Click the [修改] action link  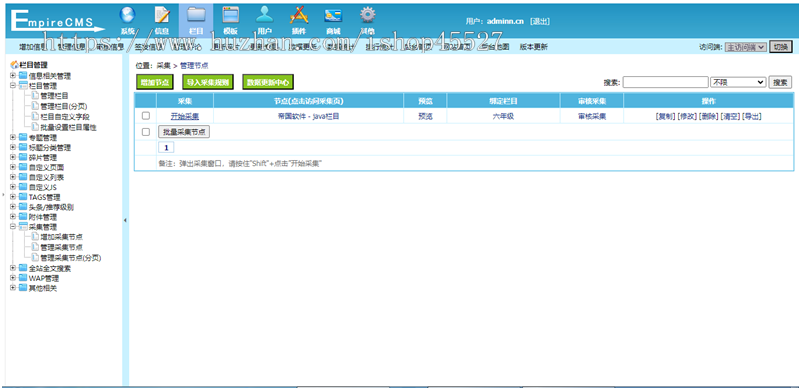pyautogui.click(x=687, y=117)
